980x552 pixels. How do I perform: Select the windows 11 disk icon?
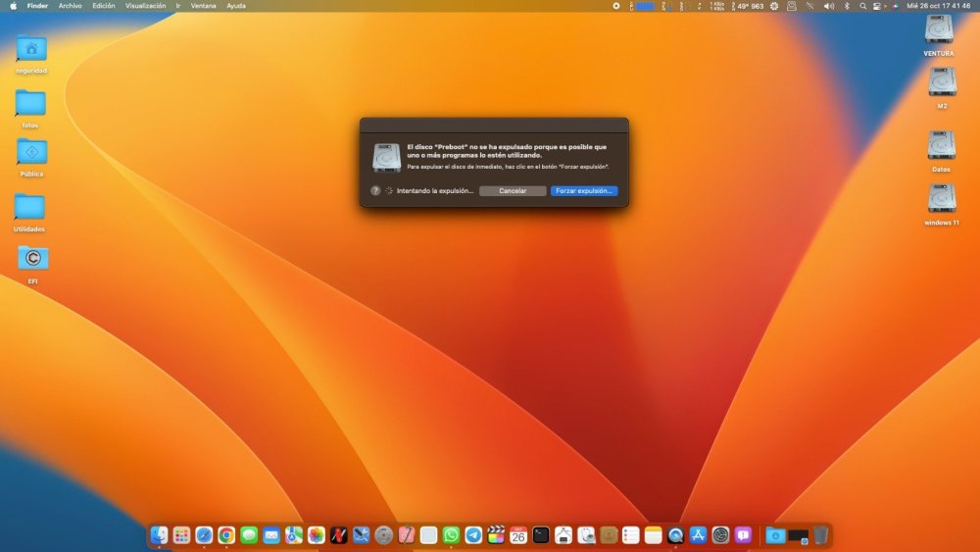tap(942, 198)
